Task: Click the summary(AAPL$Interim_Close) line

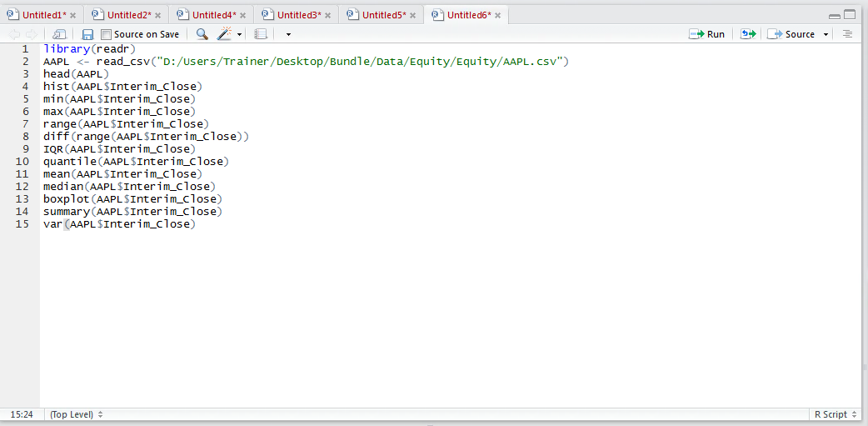Action: [132, 212]
